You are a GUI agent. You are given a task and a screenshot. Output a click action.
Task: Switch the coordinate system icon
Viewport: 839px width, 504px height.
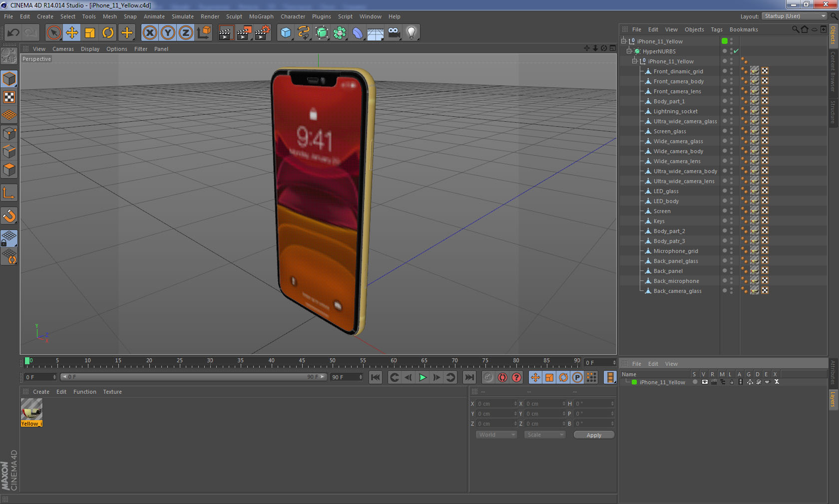204,33
